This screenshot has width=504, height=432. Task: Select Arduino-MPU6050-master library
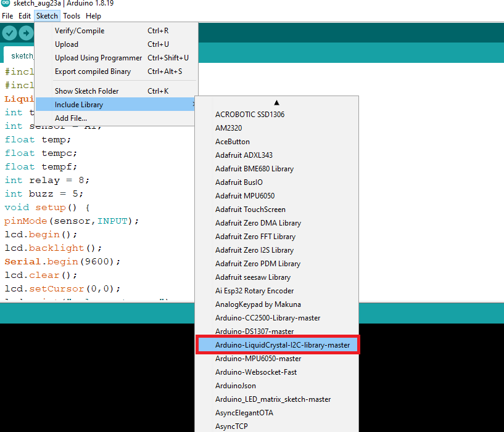click(x=277, y=359)
